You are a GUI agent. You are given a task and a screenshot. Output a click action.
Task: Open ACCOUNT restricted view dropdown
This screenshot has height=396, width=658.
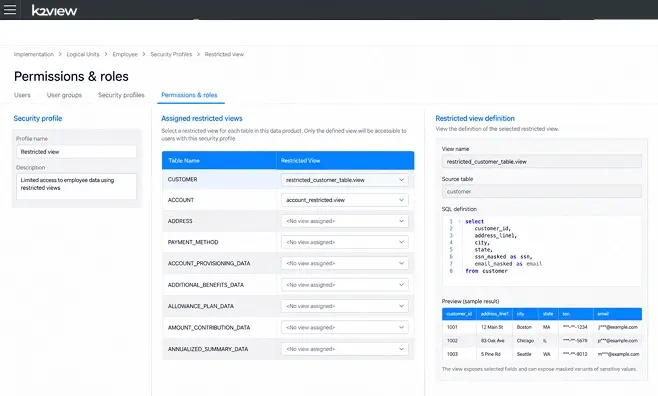(345, 200)
